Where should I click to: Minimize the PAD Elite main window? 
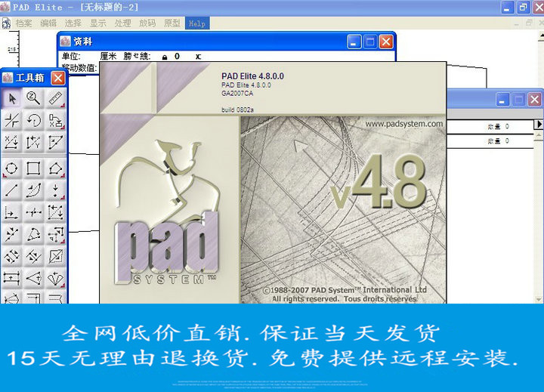click(507, 8)
